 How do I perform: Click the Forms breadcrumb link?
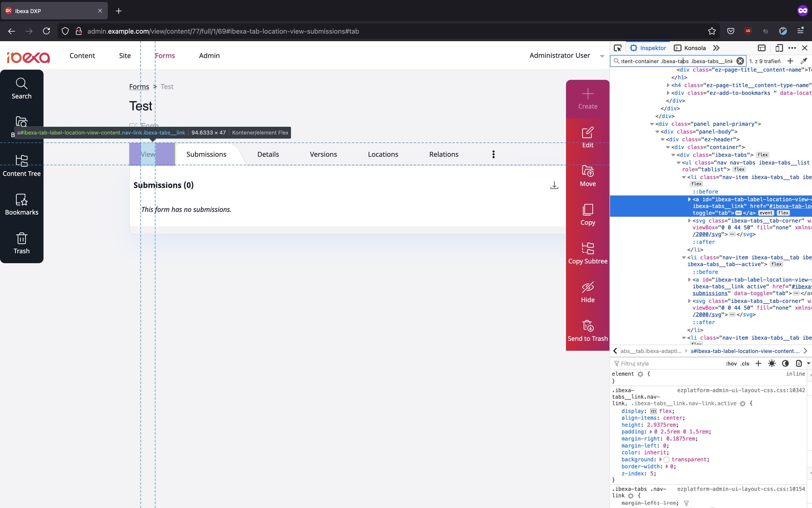139,87
